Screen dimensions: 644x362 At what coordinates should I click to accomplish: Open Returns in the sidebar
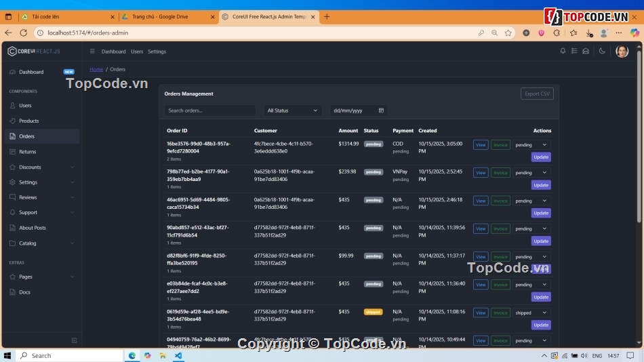point(42,152)
